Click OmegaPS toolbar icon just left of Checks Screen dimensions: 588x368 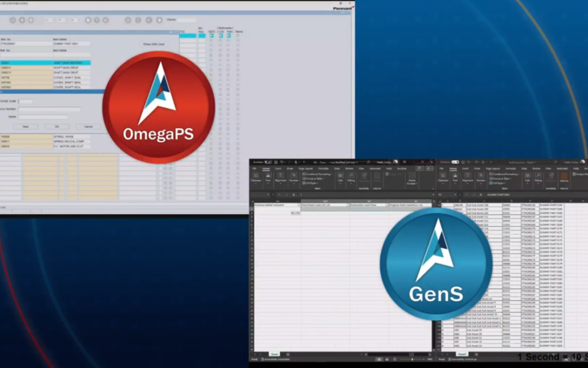159,20
